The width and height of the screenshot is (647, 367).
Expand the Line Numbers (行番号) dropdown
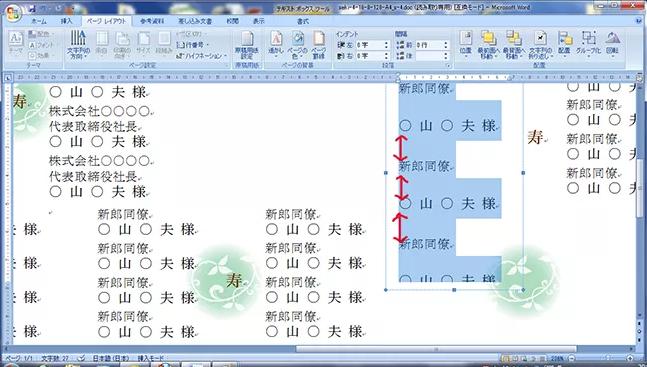(x=192, y=45)
